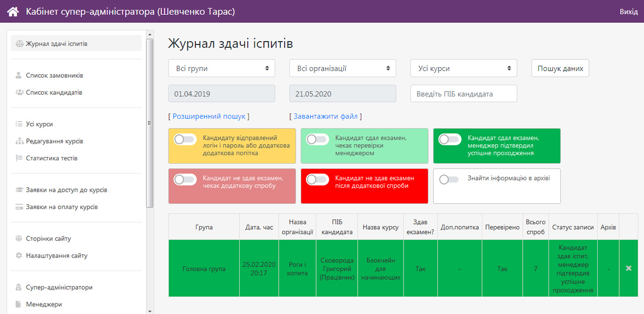Image resolution: width=644 pixels, height=314 pixels.
Task: Click the home icon in header
Action: (x=13, y=11)
